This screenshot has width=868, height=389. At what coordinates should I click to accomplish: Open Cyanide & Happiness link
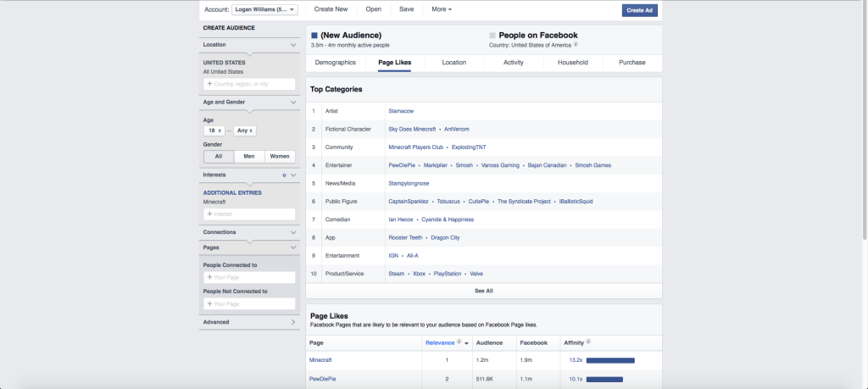pos(448,220)
